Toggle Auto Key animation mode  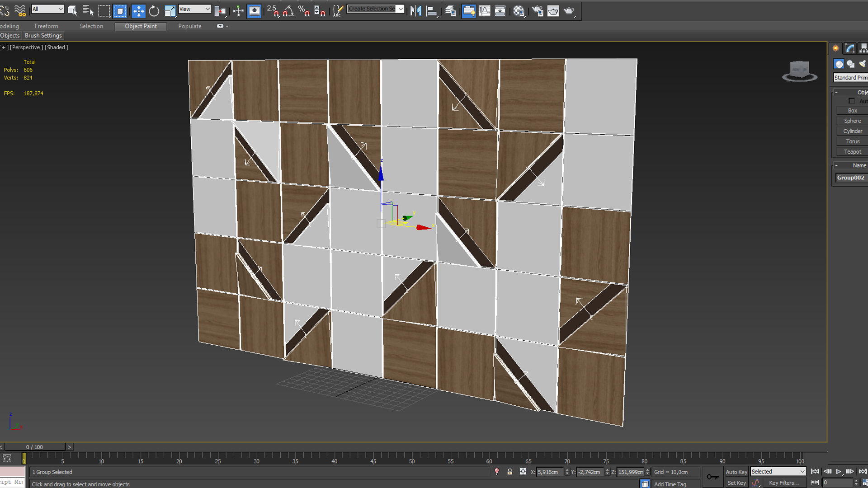(736, 472)
